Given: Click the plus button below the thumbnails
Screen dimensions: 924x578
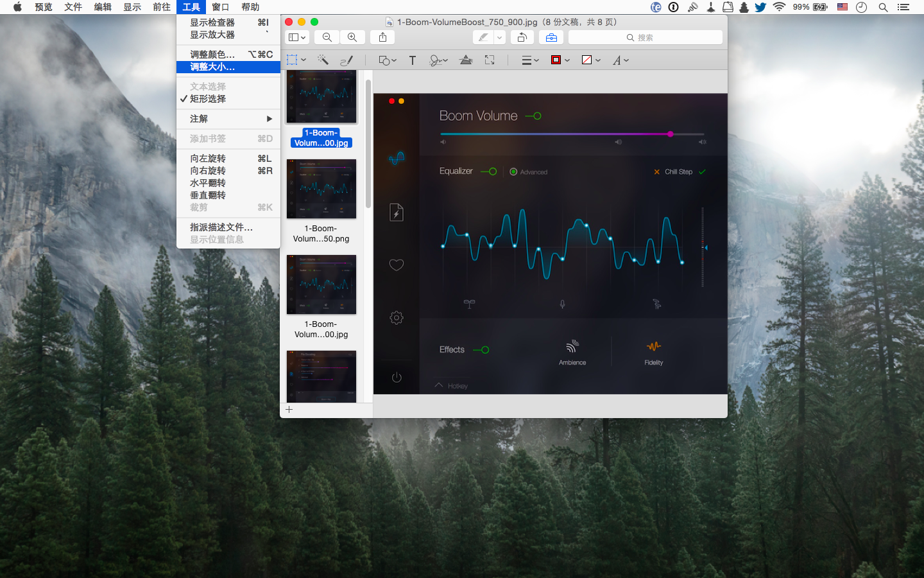Looking at the screenshot, I should click(289, 409).
